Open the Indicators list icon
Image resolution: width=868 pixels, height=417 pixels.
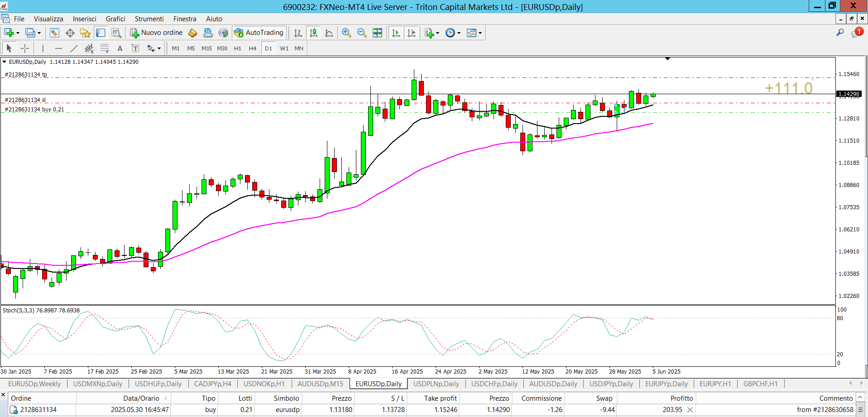(429, 33)
